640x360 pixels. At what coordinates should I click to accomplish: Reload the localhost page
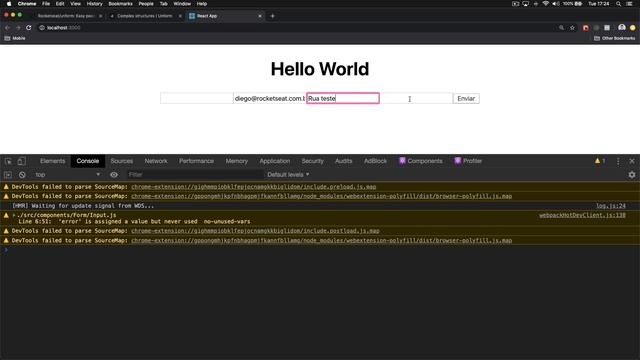tap(29, 28)
